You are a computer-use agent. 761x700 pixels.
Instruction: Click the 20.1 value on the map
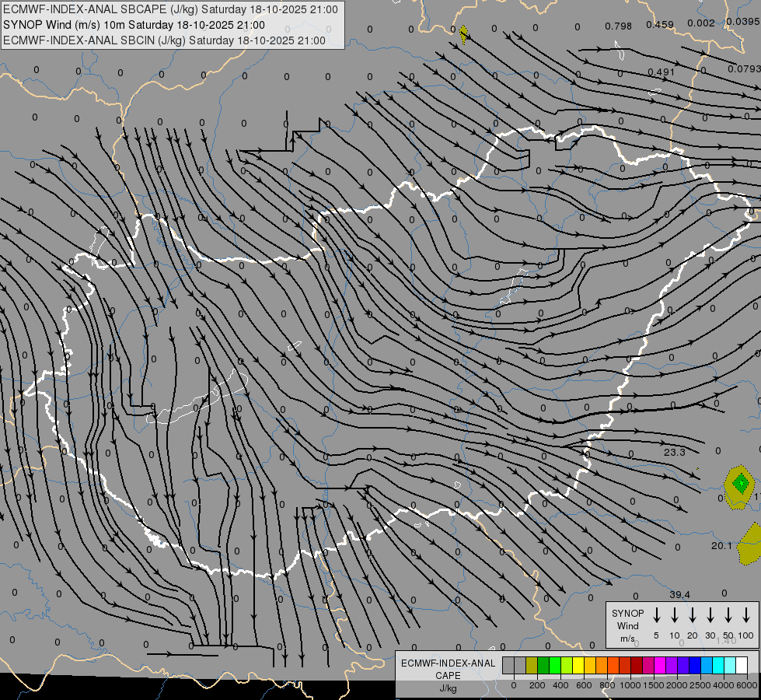[721, 545]
